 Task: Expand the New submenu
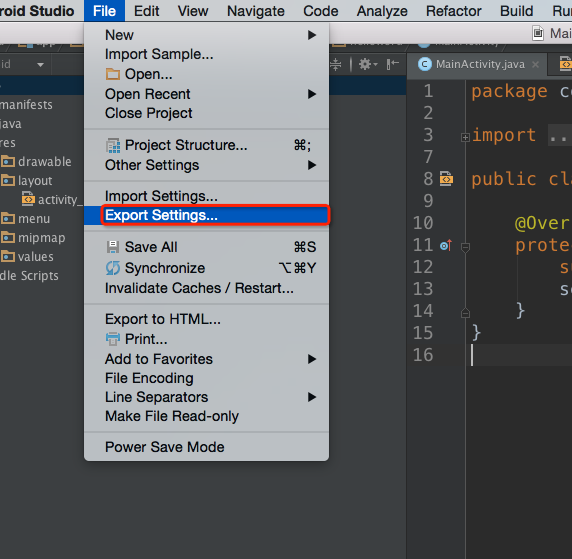pos(206,35)
